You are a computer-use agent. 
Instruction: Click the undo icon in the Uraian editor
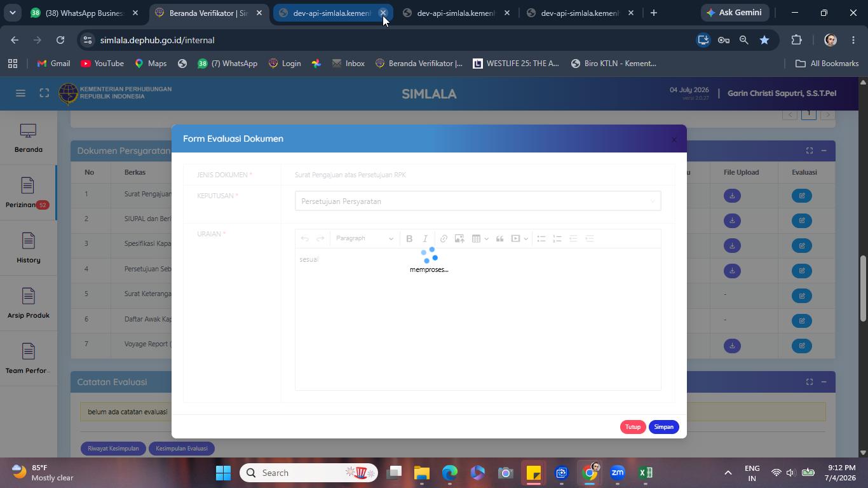click(305, 238)
